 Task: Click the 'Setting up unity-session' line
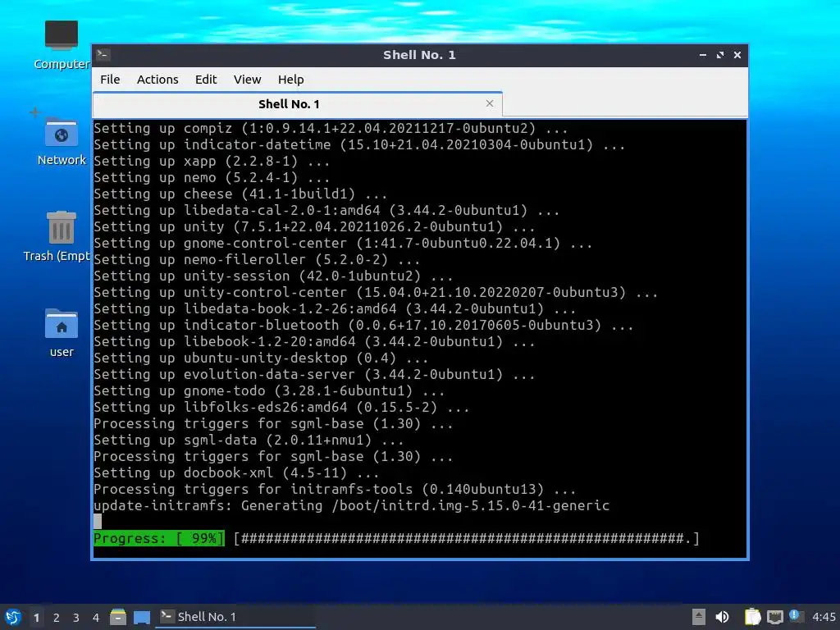273,276
